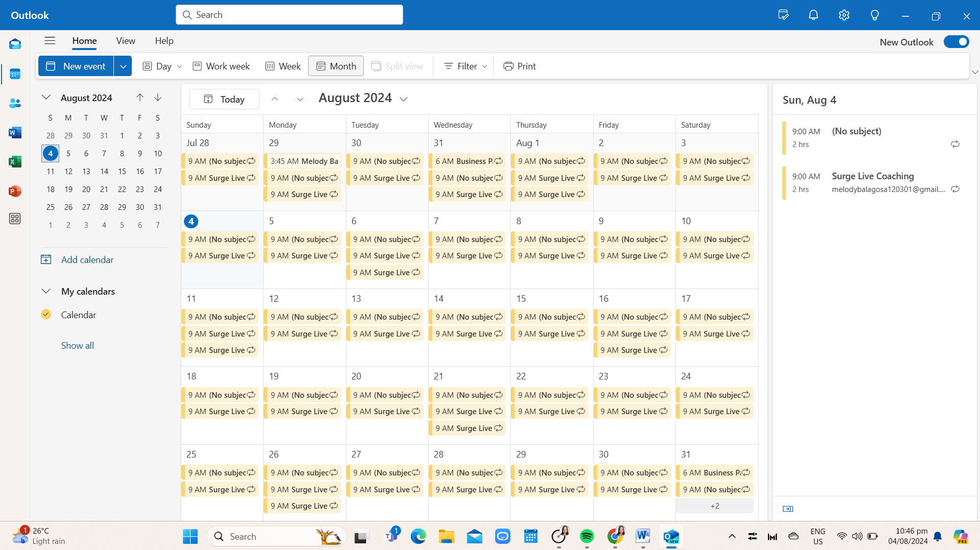980x550 pixels.
Task: Open the Calendar icon in left sidebar
Action: coord(15,74)
